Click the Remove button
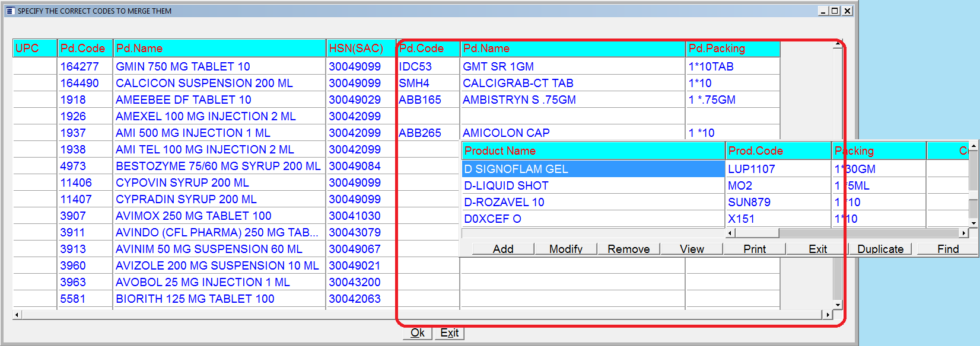Screen dimensions: 980x346 (x=629, y=249)
